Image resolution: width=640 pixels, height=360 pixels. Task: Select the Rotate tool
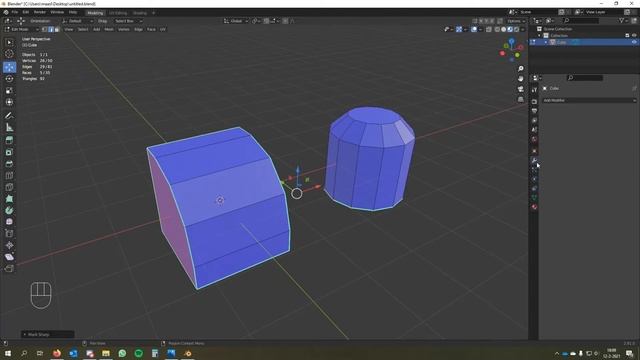coord(9,78)
